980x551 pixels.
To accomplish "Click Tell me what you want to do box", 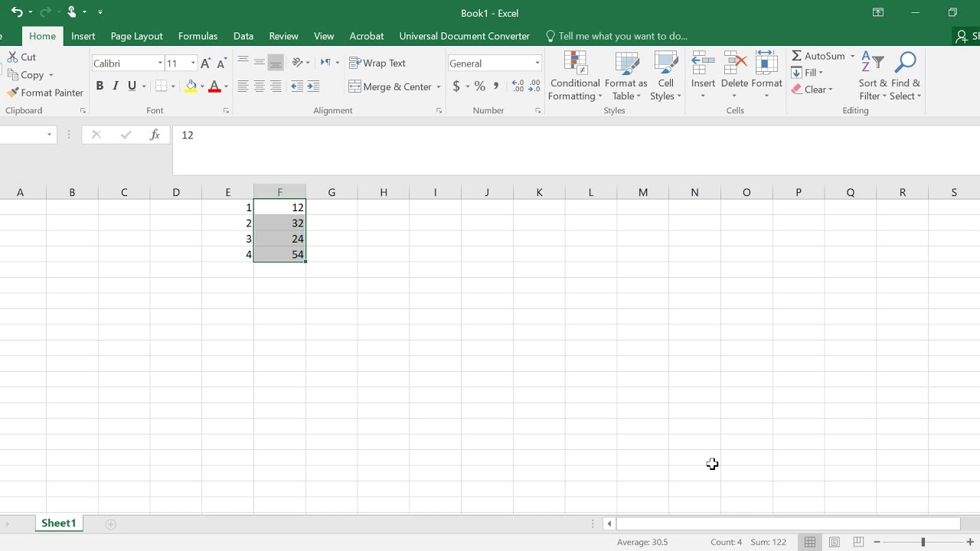I will click(x=616, y=36).
